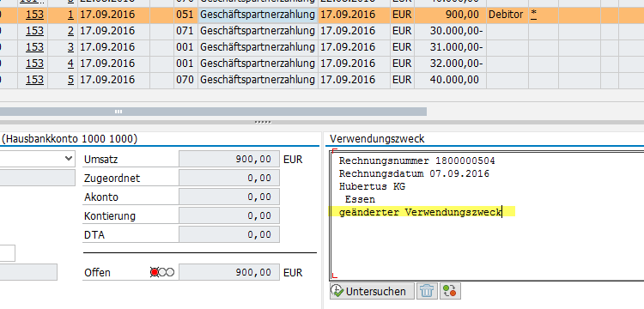This screenshot has width=644, height=309.
Task: Click the highlighted 'geänderter Verwendungszweck' line
Action: 420,212
